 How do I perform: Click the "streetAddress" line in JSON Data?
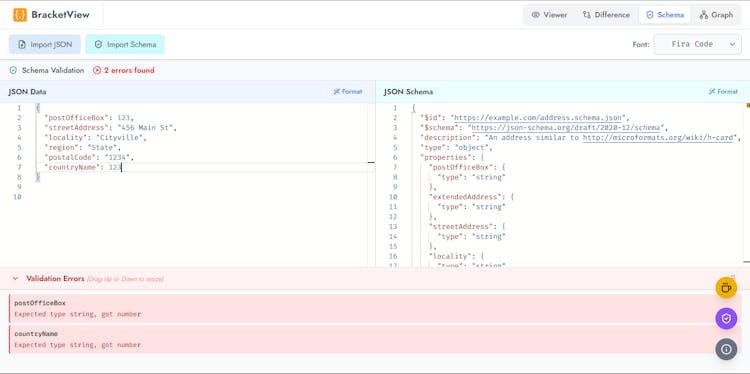(x=110, y=128)
